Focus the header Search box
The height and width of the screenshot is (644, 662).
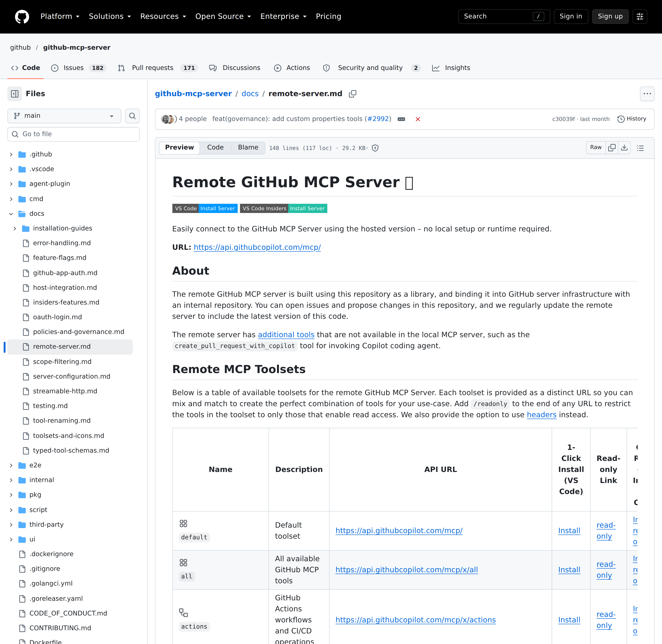504,17
